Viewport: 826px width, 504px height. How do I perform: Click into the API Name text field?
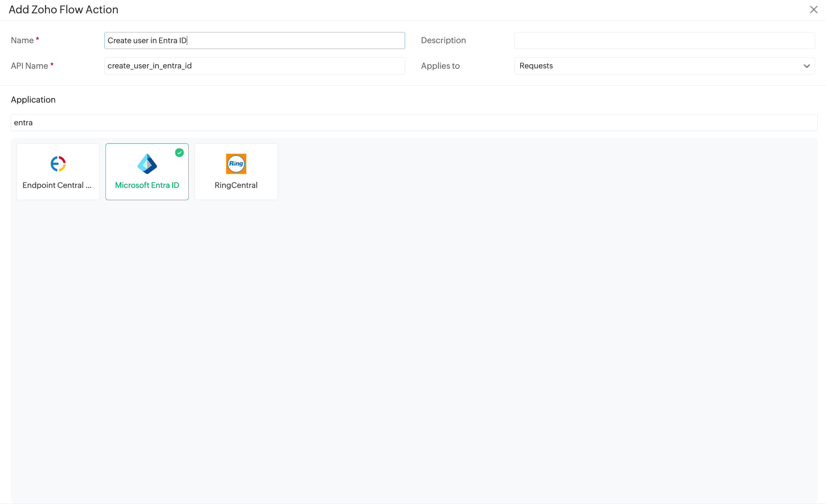(254, 66)
